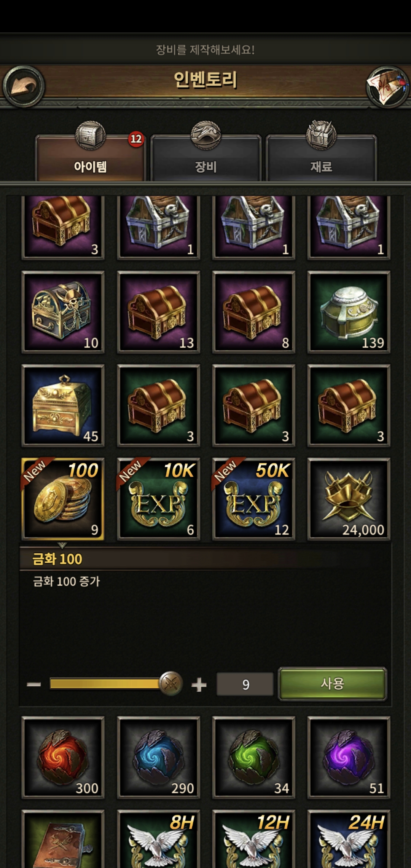
Task: Click the quantity slider handle
Action: click(171, 684)
